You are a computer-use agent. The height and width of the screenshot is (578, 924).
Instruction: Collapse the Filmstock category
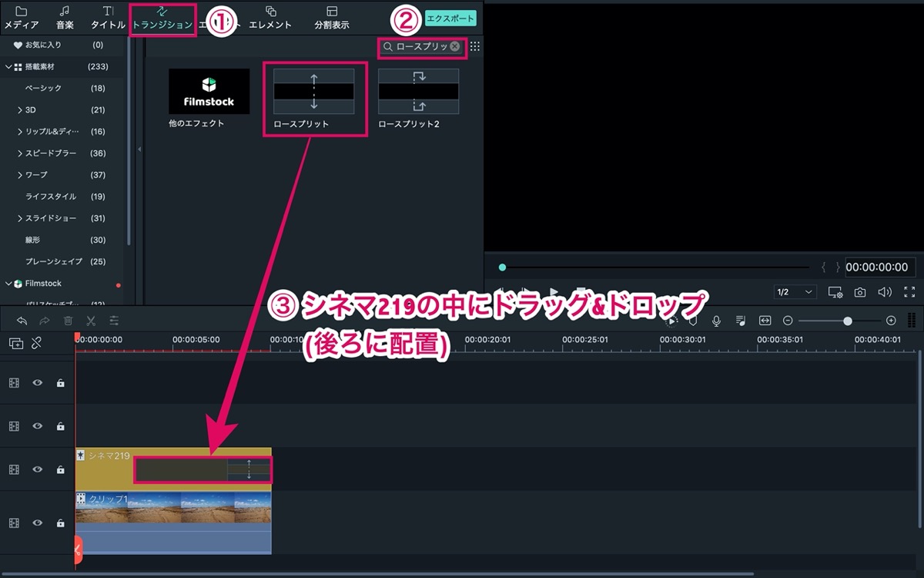[8, 283]
